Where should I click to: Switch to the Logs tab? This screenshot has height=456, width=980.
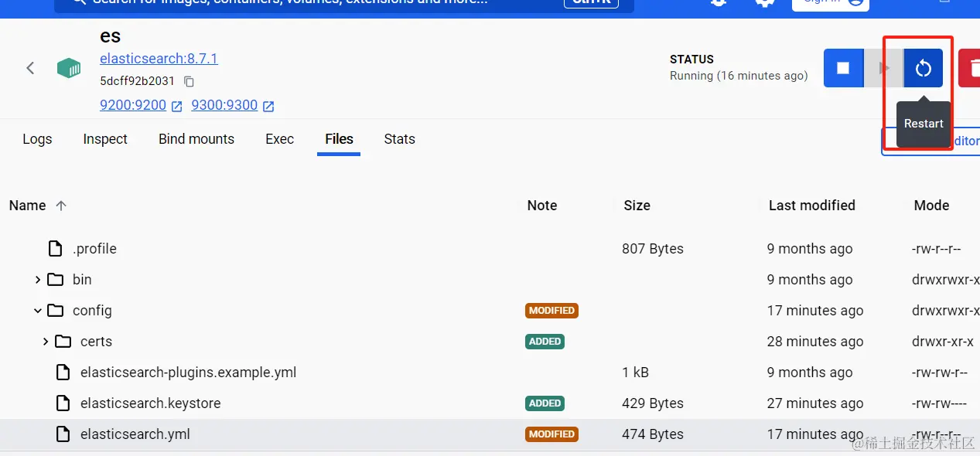click(x=37, y=139)
